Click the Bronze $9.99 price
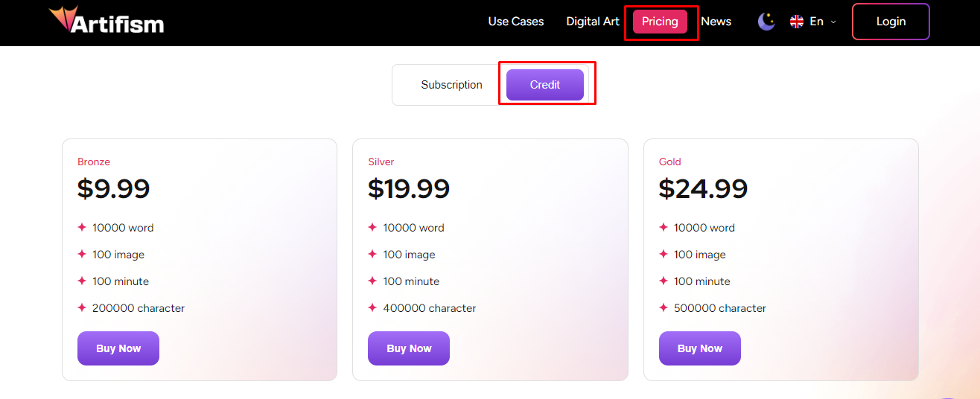Image resolution: width=980 pixels, height=399 pixels. [114, 189]
